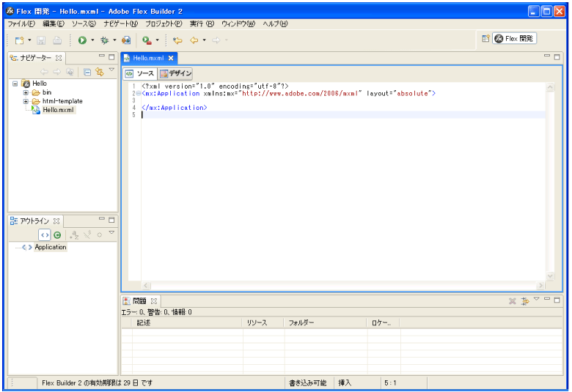Click the Save toolbar icon
This screenshot has width=572, height=392.
(x=41, y=40)
